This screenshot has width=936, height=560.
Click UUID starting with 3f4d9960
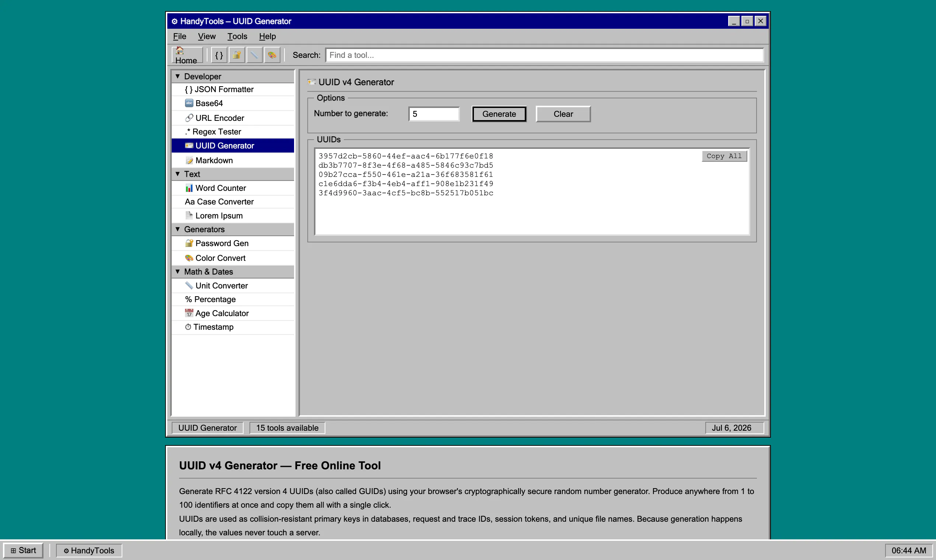coord(406,193)
